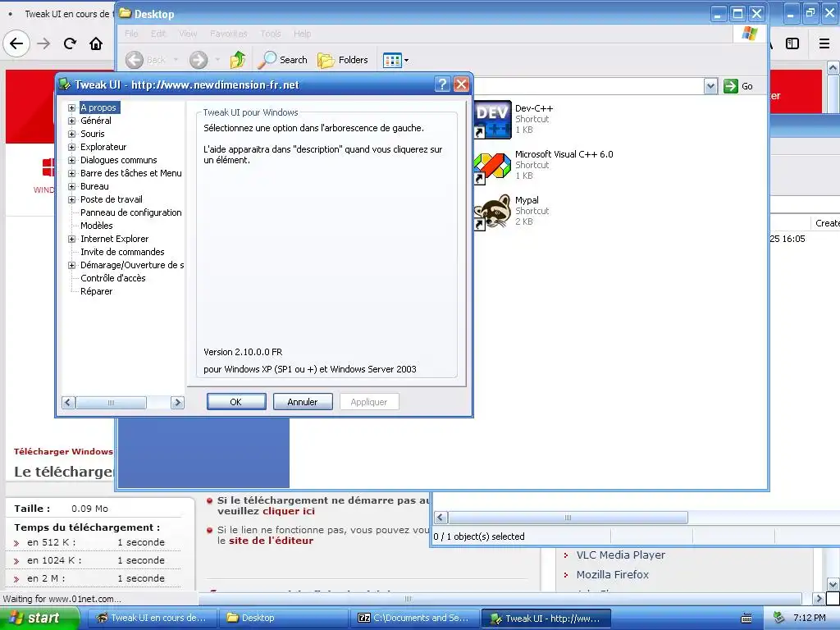Click the 'site de l'éditeur' link
The image size is (840, 630).
[x=271, y=541]
